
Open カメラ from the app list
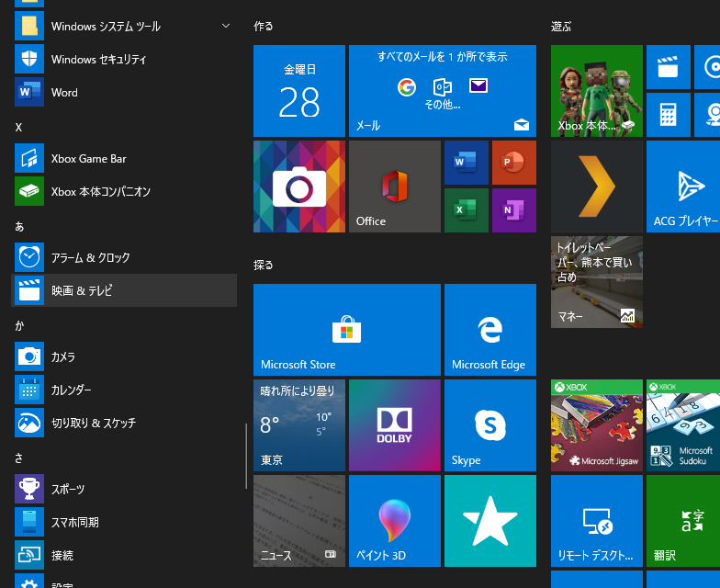pyautogui.click(x=124, y=356)
